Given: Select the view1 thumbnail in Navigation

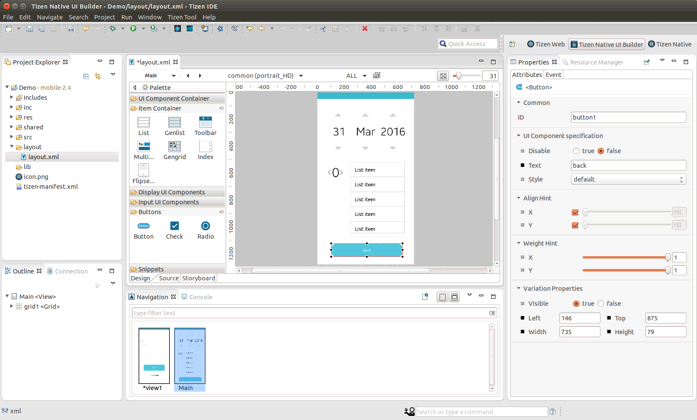Looking at the screenshot, I should [153, 357].
